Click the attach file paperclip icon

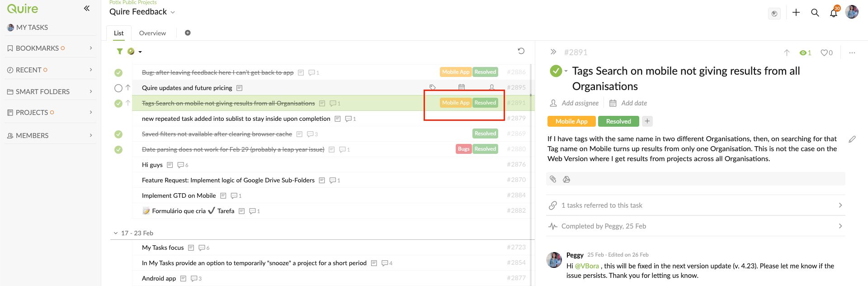(553, 179)
